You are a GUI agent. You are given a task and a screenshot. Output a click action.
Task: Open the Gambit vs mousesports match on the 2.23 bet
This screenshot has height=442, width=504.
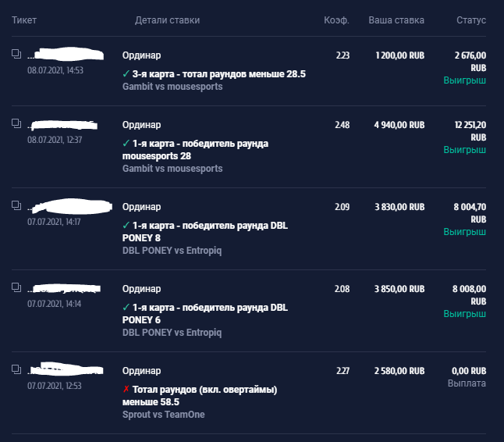click(x=172, y=87)
